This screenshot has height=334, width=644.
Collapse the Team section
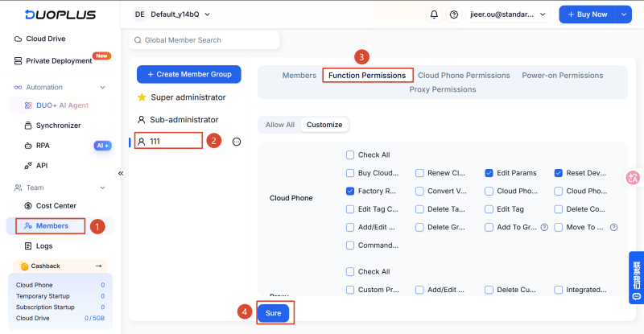coord(103,188)
